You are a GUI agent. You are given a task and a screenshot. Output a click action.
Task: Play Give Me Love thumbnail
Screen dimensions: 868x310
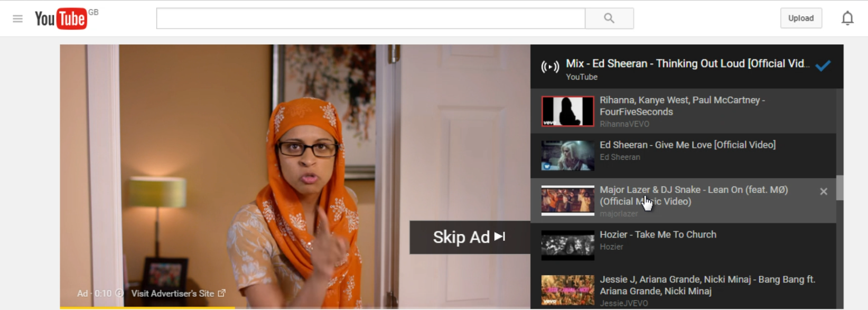(x=567, y=156)
